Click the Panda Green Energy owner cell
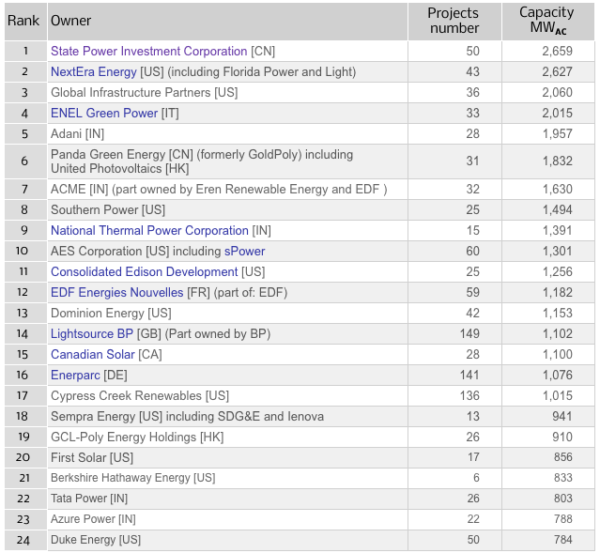This screenshot has height=553, width=600. pos(202,162)
